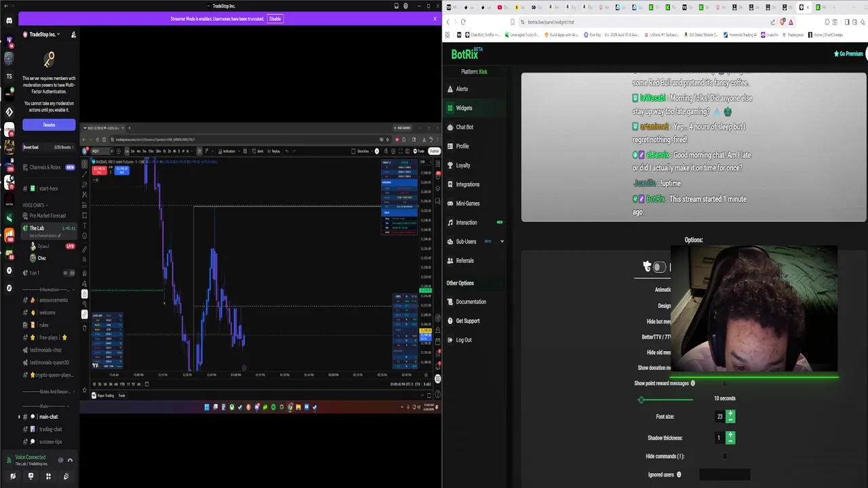This screenshot has width=868, height=488.
Task: Open the trading-chat channel
Action: tap(49, 429)
